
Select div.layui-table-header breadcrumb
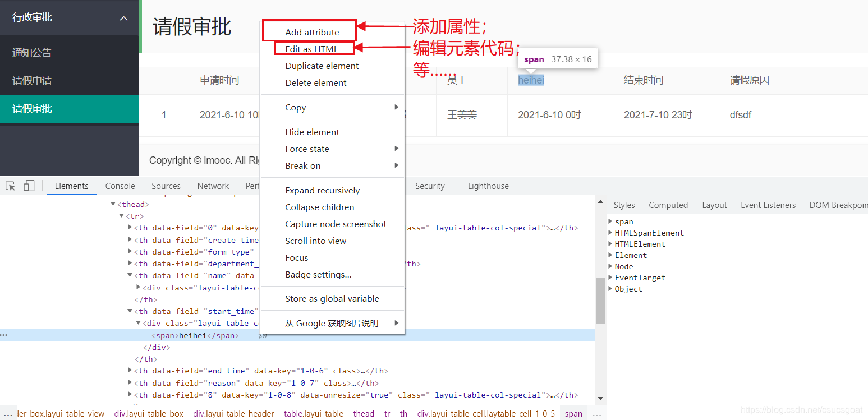[x=233, y=414]
